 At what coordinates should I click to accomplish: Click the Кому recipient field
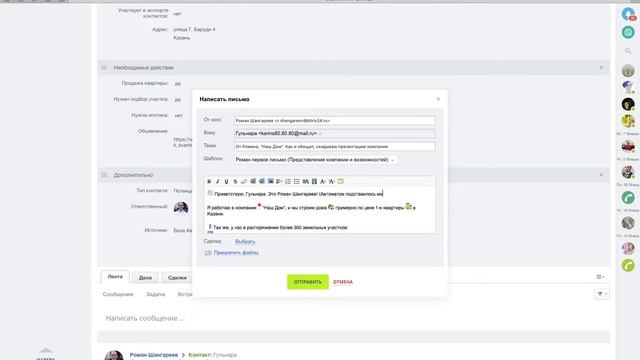tap(334, 133)
